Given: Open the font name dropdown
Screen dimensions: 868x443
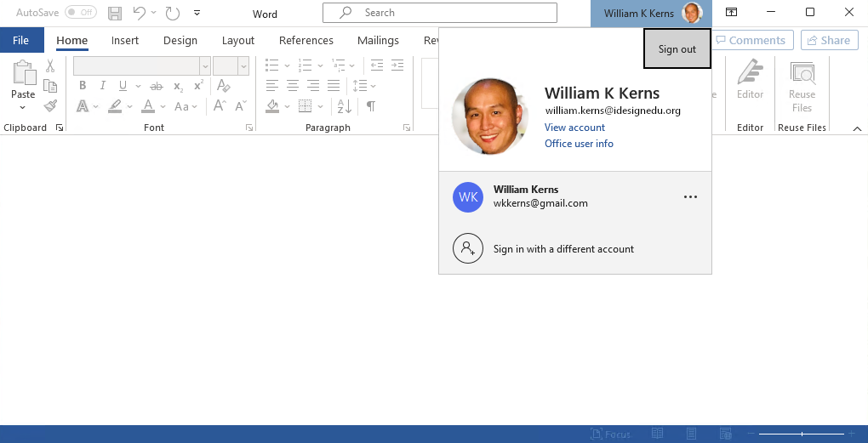Looking at the screenshot, I should (205, 65).
